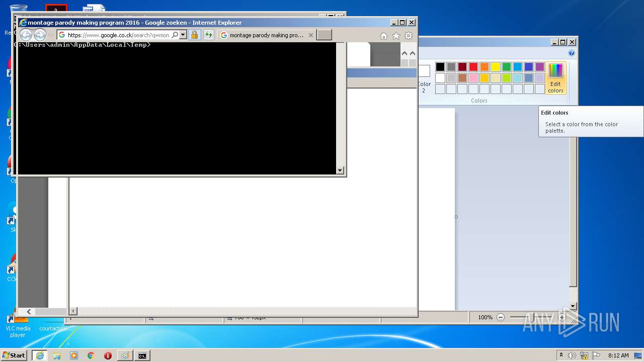Click the volume speaker tray icon
This screenshot has height=362, width=644.
[x=572, y=355]
